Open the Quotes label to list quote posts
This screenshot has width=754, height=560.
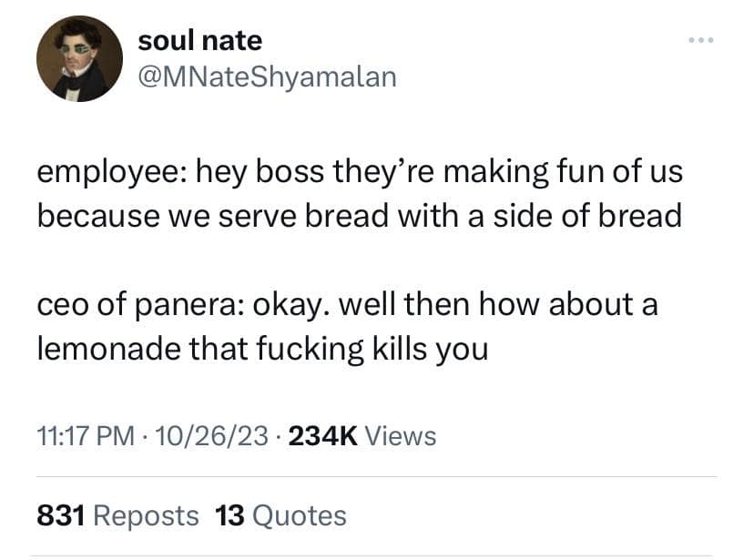pos(298,516)
